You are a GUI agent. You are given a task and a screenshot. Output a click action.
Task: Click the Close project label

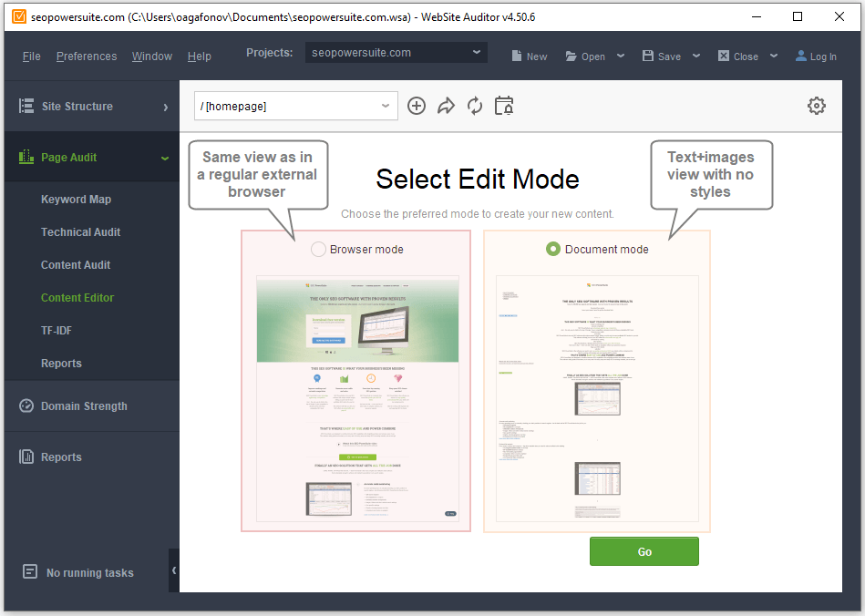pos(746,56)
